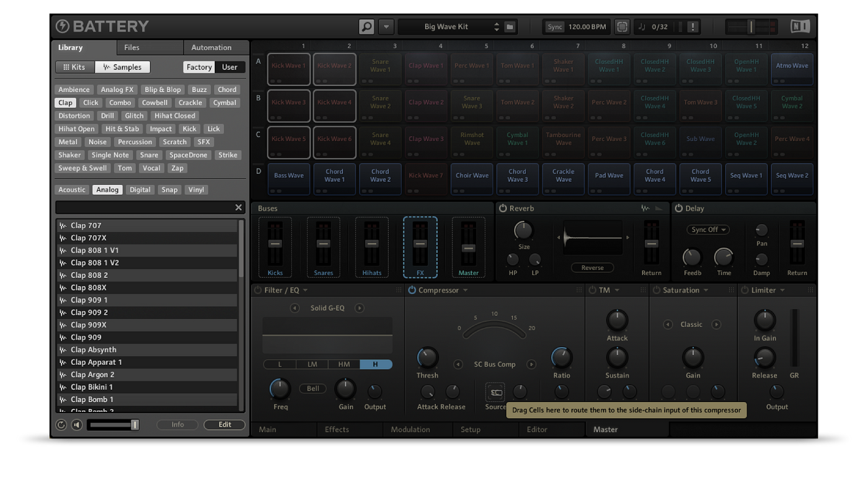This screenshot has width=868, height=495.
Task: Select previous Filter/EQ type left of Solid G-EQ
Action: [x=295, y=308]
